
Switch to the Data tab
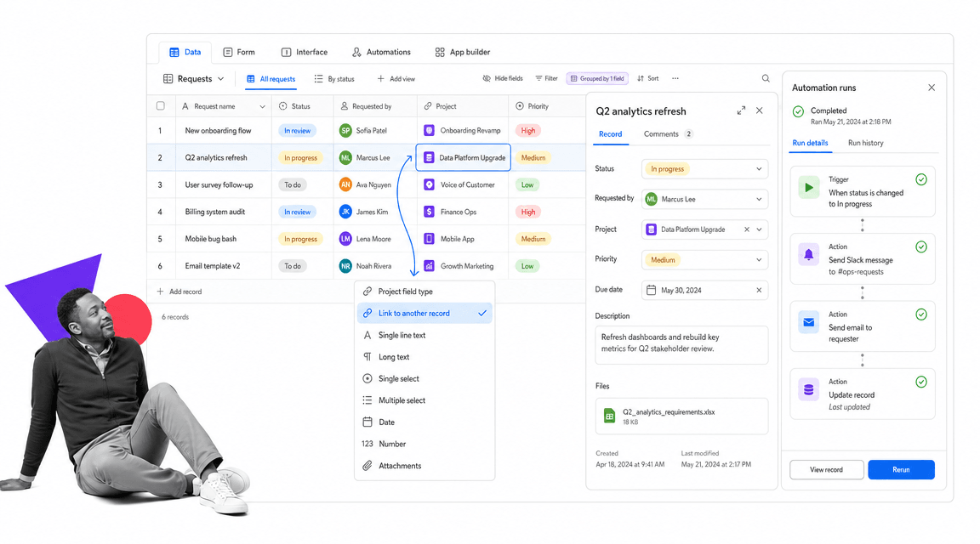coord(185,53)
